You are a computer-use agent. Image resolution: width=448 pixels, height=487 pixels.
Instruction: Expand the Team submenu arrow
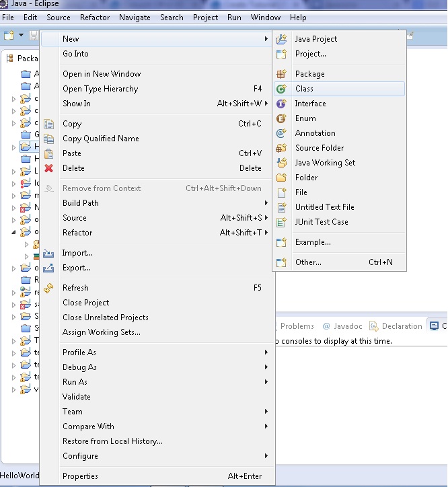[x=266, y=412]
